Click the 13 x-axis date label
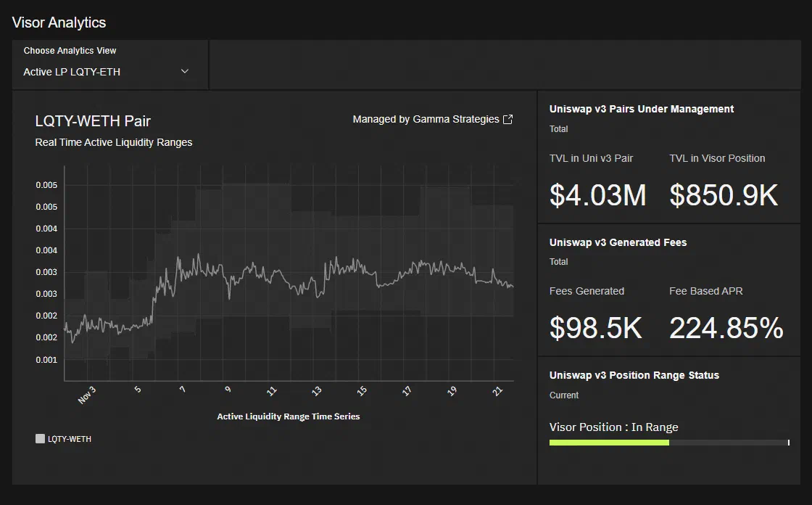This screenshot has height=505, width=812. point(316,391)
